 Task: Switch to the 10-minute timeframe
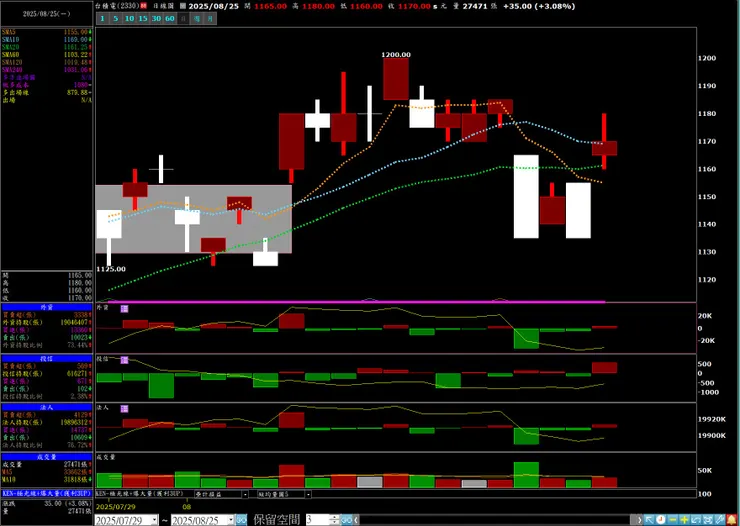(129, 19)
